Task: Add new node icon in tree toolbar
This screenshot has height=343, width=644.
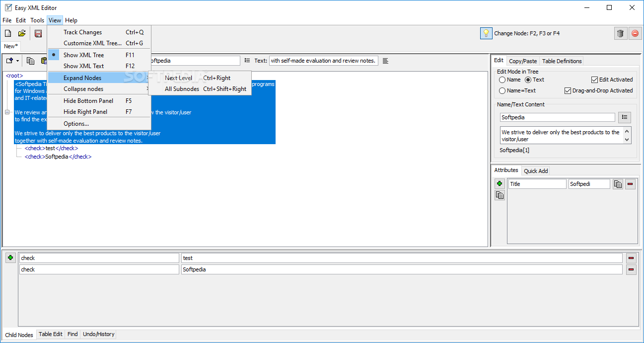Action: point(9,61)
